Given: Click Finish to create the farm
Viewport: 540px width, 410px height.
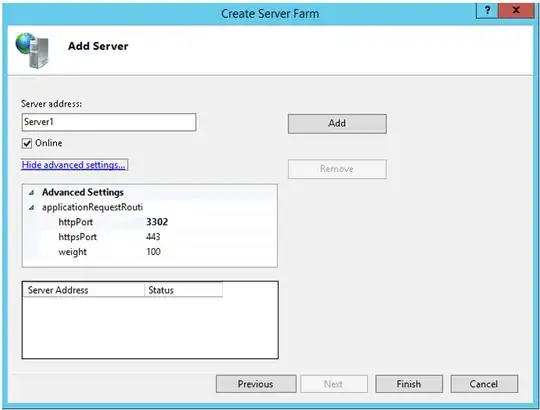Looking at the screenshot, I should click(x=409, y=384).
